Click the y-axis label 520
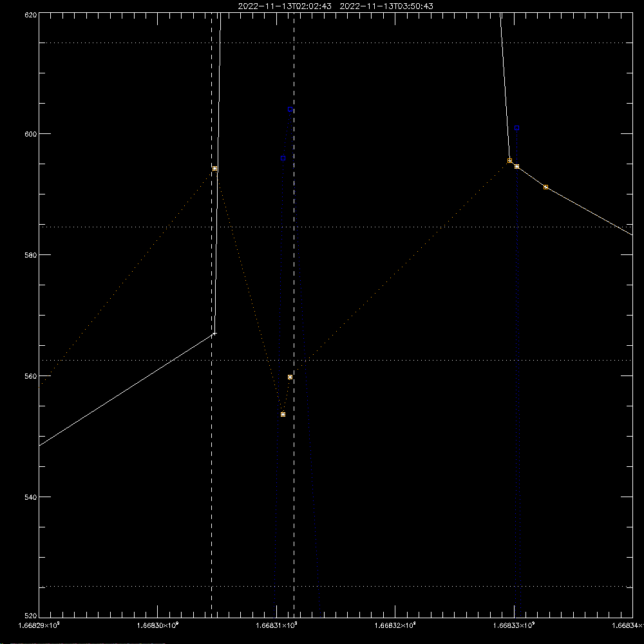 tap(31, 616)
